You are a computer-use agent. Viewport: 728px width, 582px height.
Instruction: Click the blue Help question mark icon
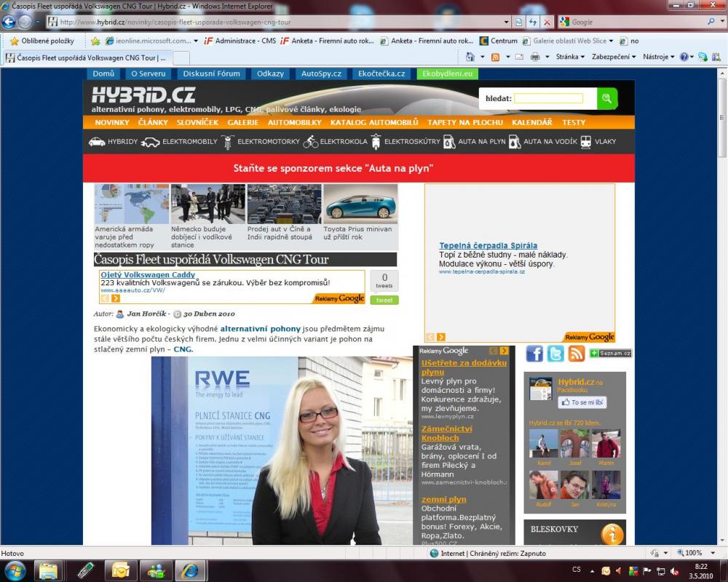[684, 57]
